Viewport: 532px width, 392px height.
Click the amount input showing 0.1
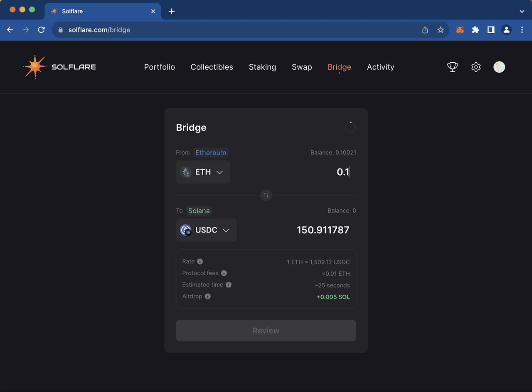click(342, 172)
